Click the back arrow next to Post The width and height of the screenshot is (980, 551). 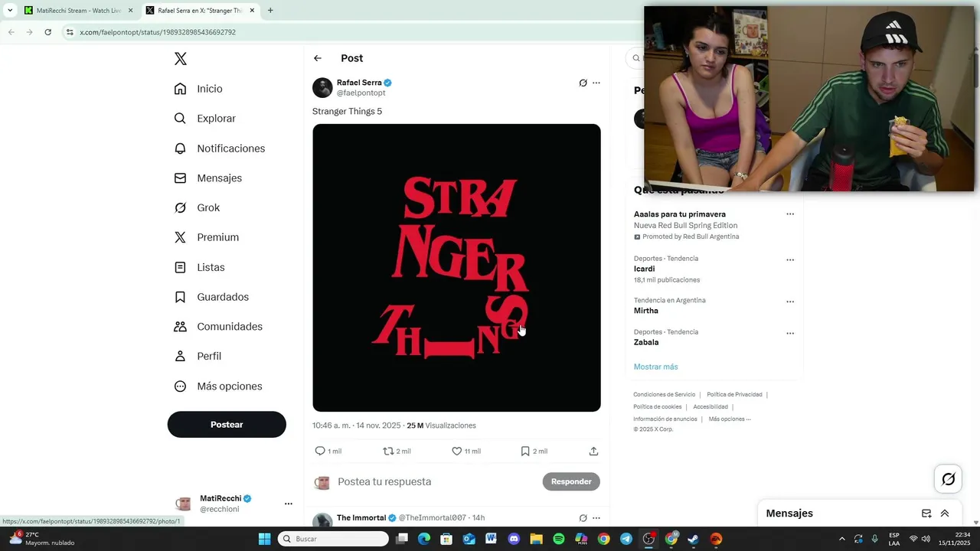pyautogui.click(x=318, y=58)
